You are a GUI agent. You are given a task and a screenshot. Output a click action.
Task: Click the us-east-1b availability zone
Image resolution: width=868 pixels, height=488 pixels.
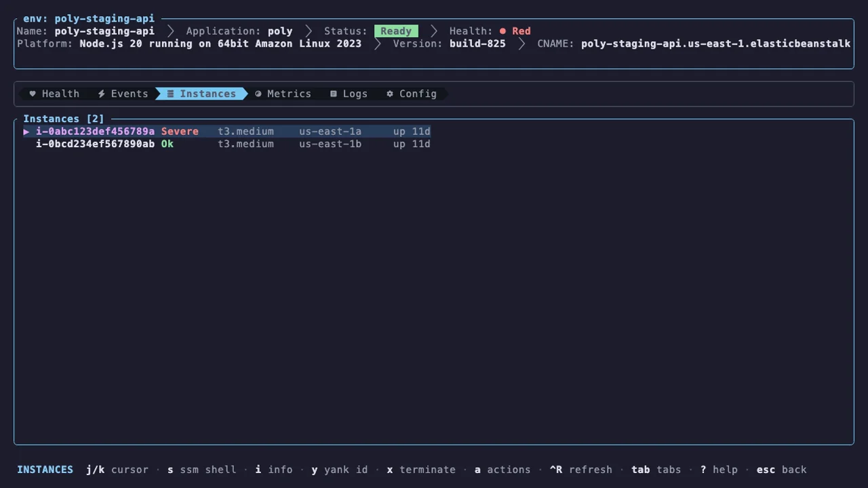click(x=330, y=144)
